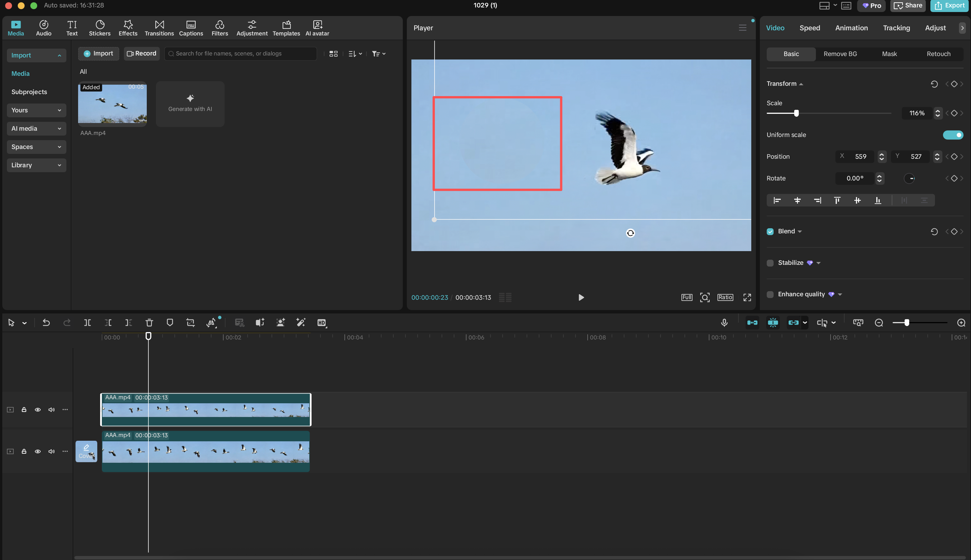Viewport: 971px width, 560px height.
Task: Toggle the Uniform scale switch
Action: pos(953,135)
